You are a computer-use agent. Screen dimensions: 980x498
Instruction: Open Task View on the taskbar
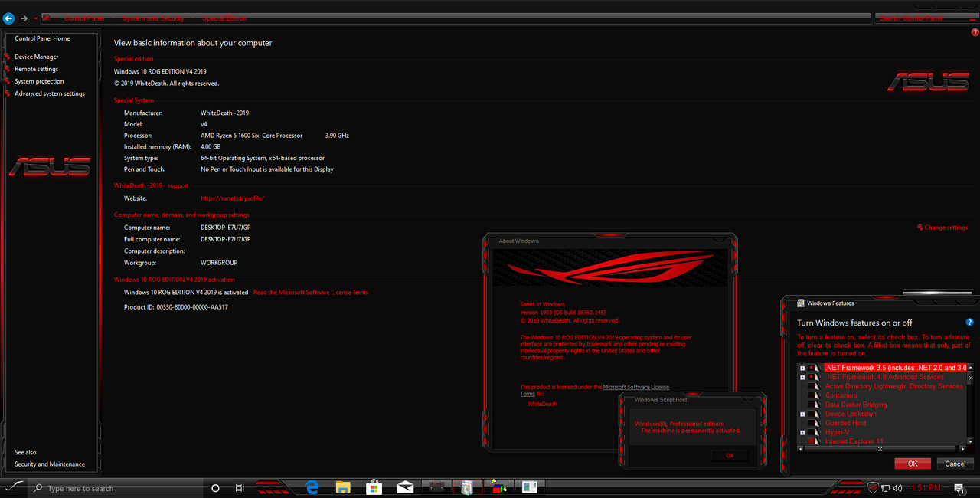pyautogui.click(x=240, y=488)
